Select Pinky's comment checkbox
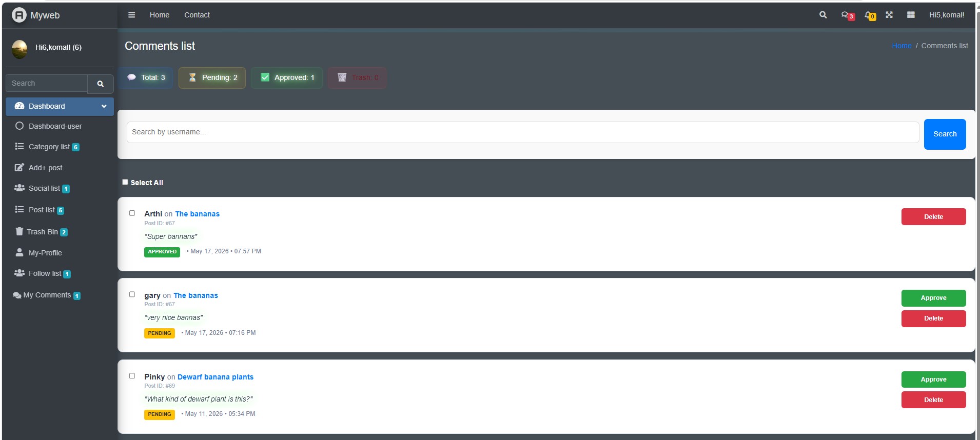980x440 pixels. point(132,376)
